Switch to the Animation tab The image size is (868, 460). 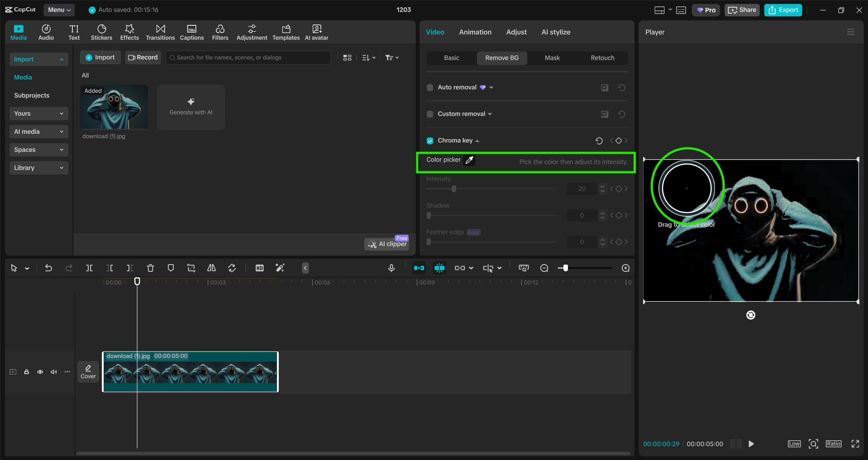click(x=475, y=32)
